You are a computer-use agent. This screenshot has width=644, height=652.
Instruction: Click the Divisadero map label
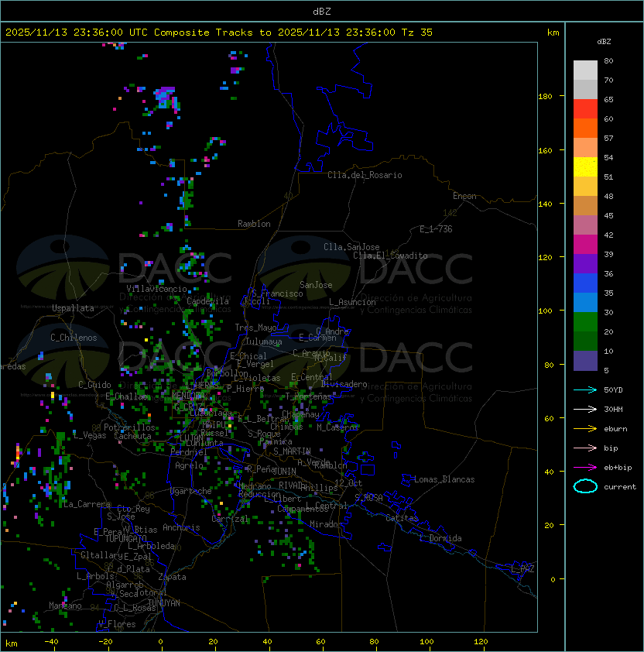(x=344, y=384)
